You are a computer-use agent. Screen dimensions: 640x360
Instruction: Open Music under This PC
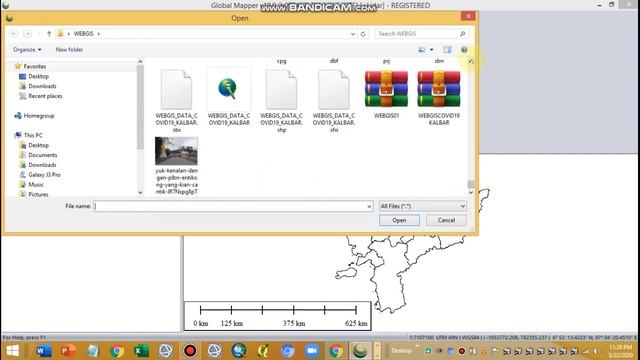tap(36, 184)
